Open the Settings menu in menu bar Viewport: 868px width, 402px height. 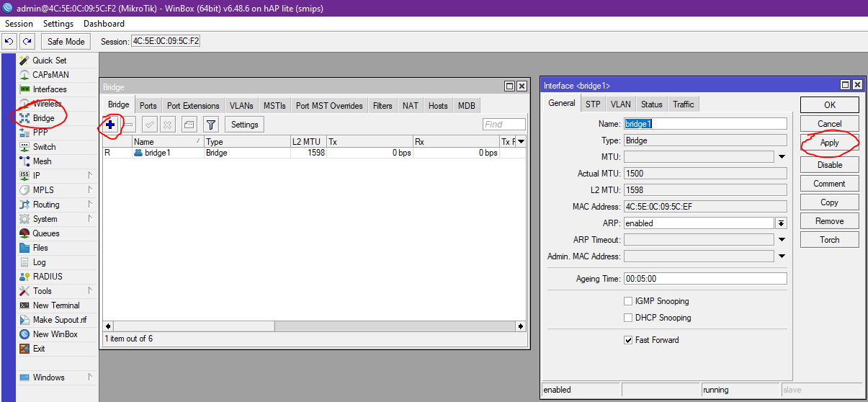tap(58, 24)
